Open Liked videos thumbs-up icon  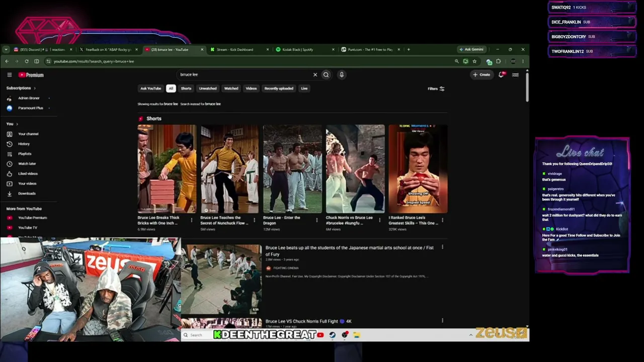coord(10,173)
